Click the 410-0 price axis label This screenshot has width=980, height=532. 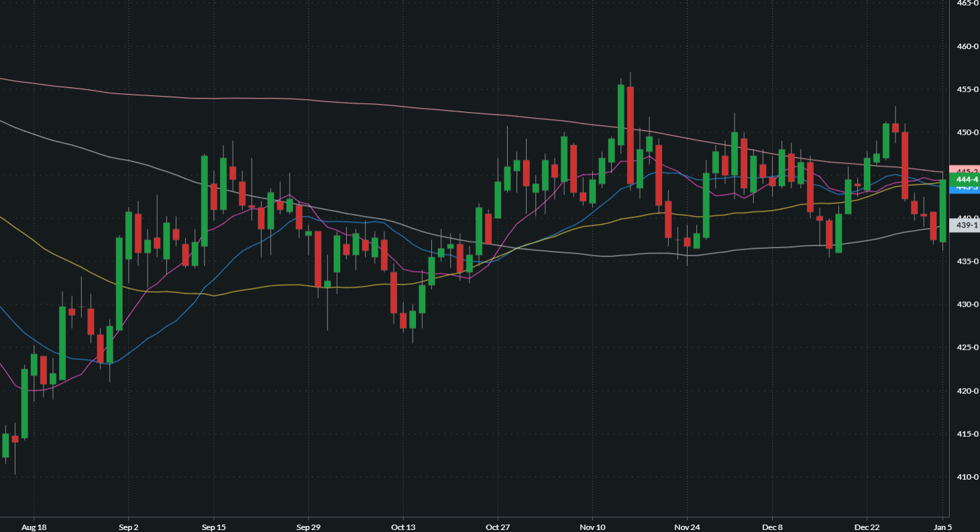[x=967, y=477]
